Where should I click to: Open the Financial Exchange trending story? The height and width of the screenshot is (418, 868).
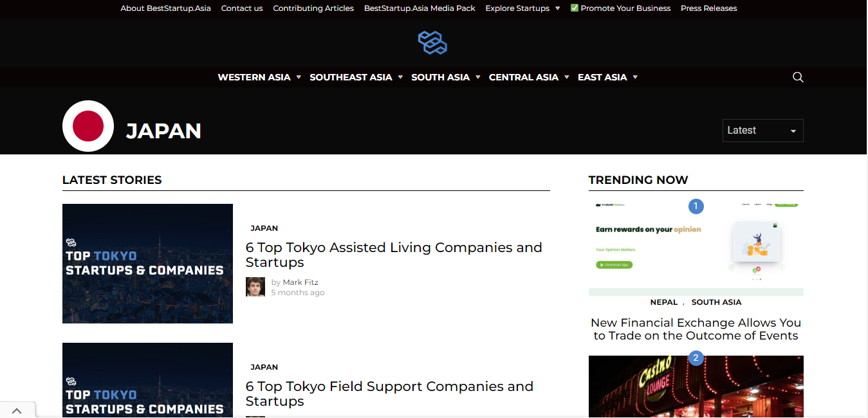696,329
